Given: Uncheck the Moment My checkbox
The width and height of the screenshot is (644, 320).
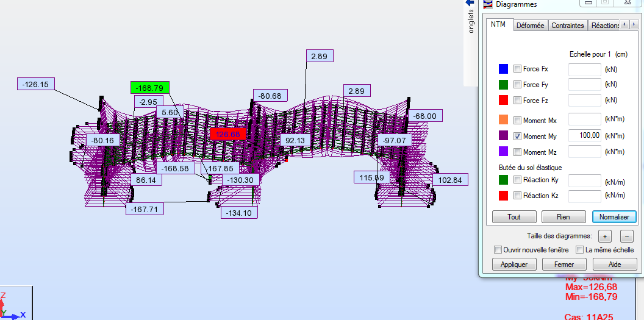Looking at the screenshot, I should pyautogui.click(x=518, y=136).
